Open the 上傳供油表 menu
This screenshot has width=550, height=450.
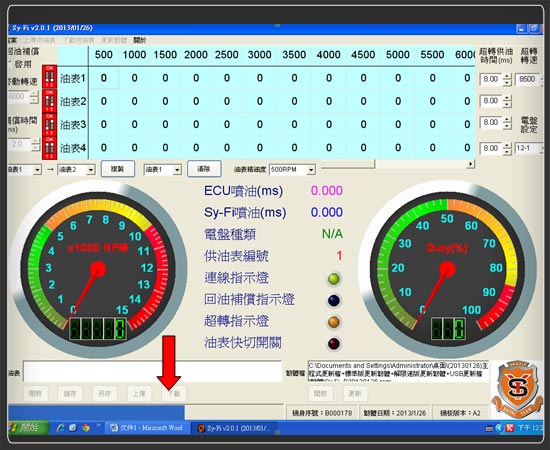40,40
